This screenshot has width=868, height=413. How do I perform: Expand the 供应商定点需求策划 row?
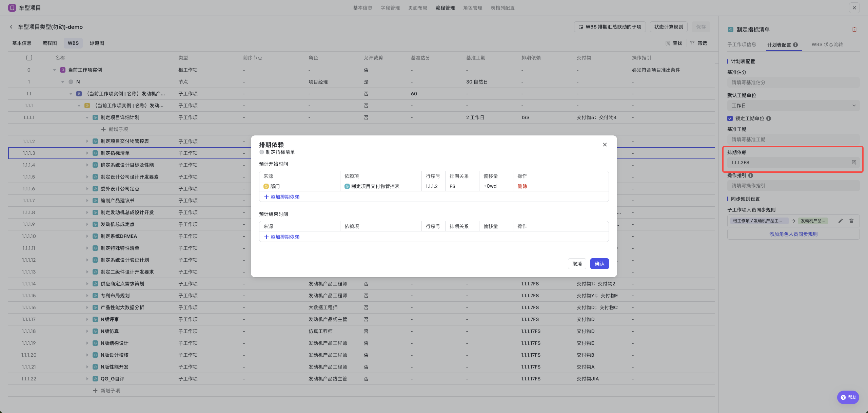coord(87,284)
